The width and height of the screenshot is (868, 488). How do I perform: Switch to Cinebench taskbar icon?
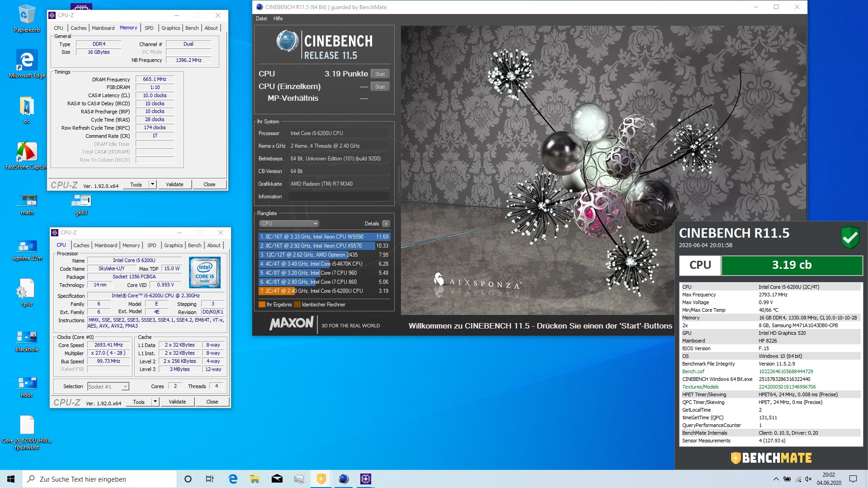click(x=344, y=479)
